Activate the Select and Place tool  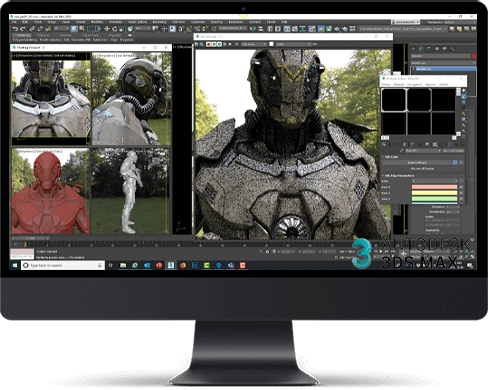tap(130, 29)
